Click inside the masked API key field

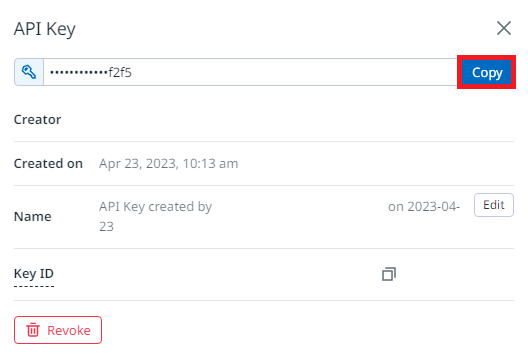pos(250,72)
